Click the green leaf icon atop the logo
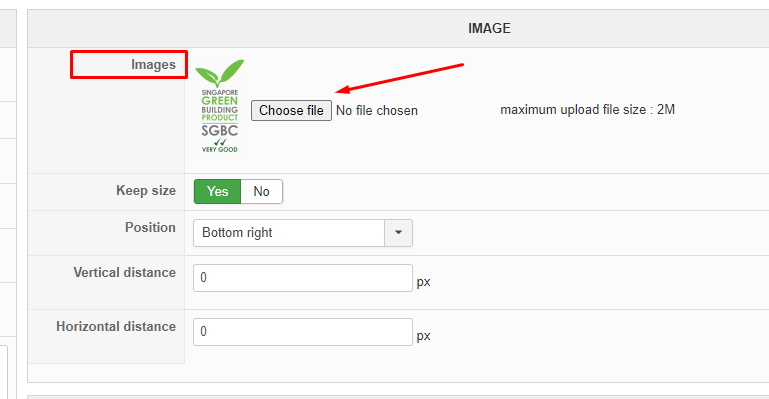 (x=219, y=74)
